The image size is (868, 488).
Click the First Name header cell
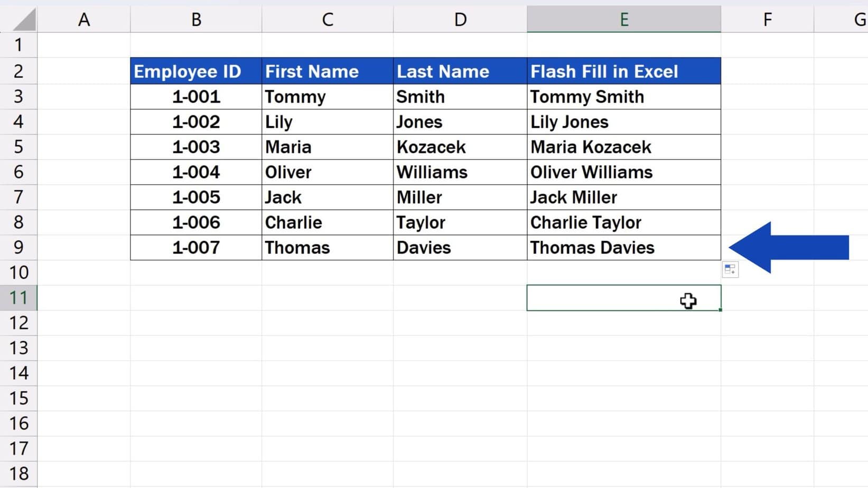coord(328,71)
